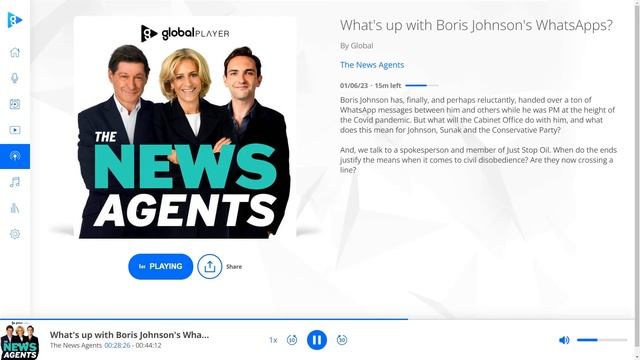Rewind 10 seconds
This screenshot has height=360, width=640.
coord(292,340)
